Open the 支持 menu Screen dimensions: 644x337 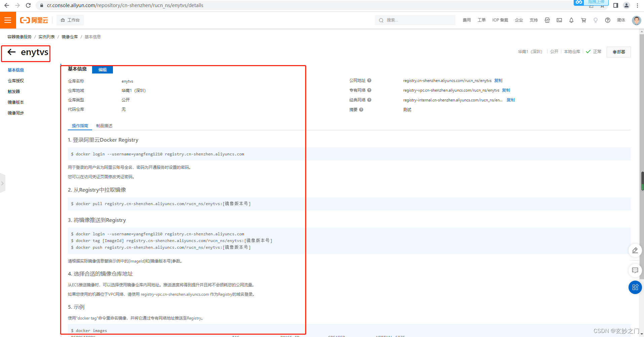pos(534,20)
